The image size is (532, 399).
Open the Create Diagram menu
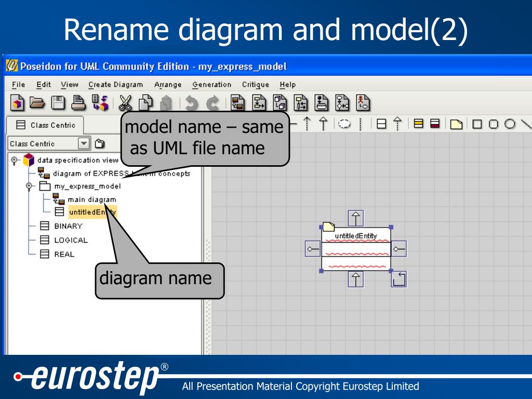coord(116,85)
